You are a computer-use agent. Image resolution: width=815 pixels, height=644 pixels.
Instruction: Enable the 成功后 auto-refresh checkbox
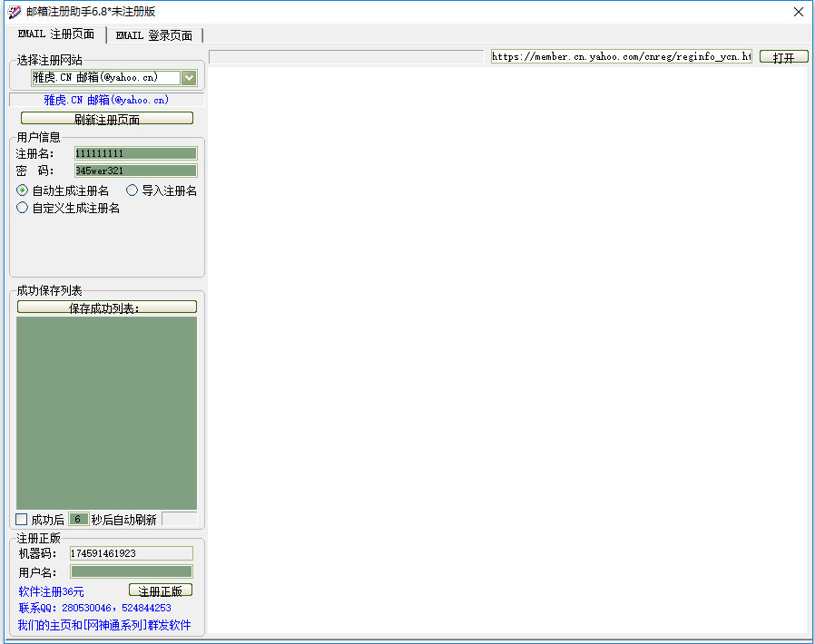22,520
